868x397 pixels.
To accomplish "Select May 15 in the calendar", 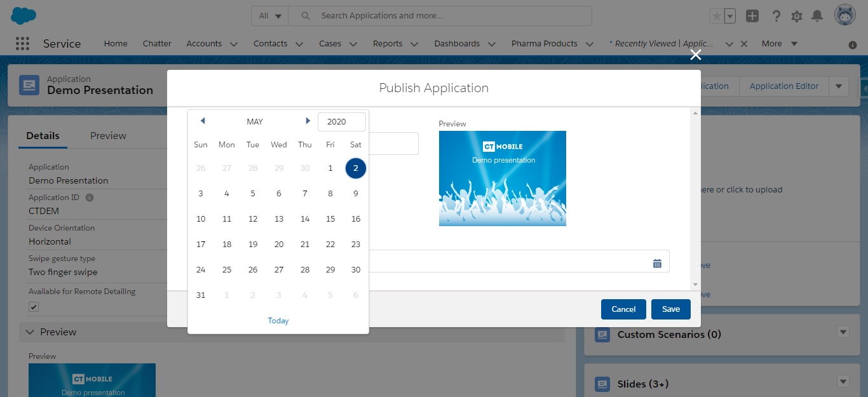I will tap(330, 219).
